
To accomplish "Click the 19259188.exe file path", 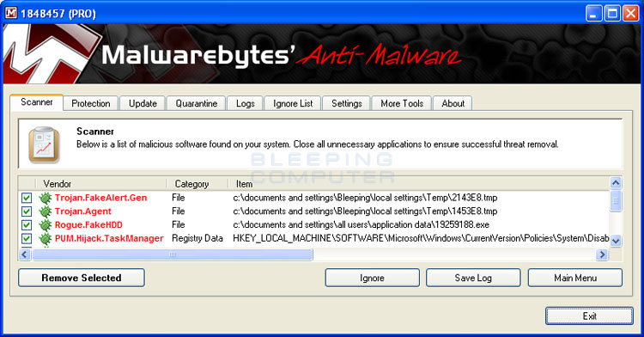I will coord(361,225).
